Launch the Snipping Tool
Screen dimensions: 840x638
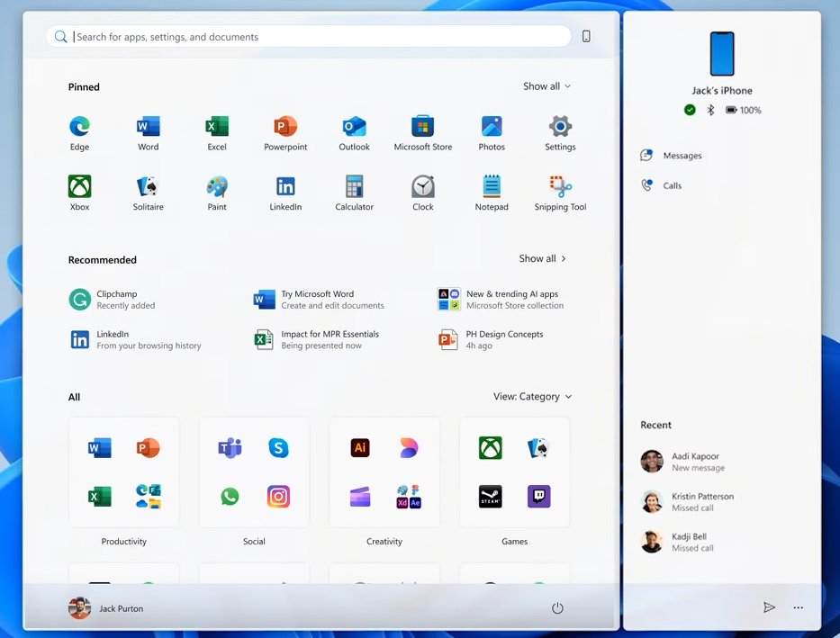[x=560, y=193]
